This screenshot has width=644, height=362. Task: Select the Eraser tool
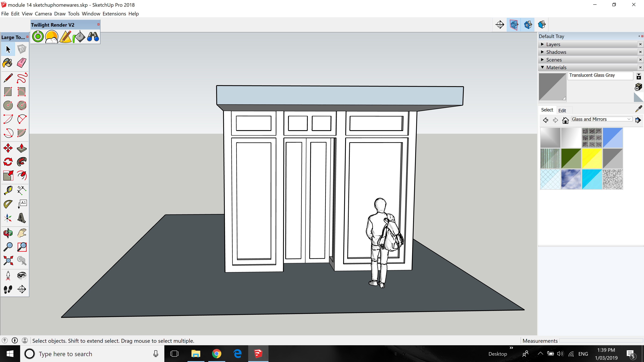(21, 63)
